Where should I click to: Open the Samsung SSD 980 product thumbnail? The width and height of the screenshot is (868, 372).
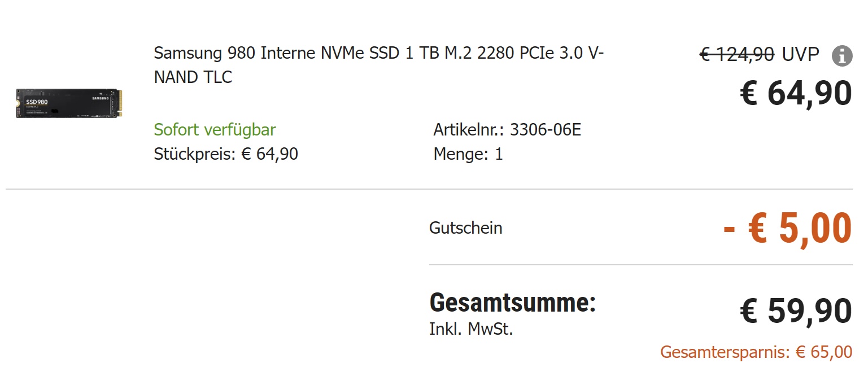(x=69, y=103)
